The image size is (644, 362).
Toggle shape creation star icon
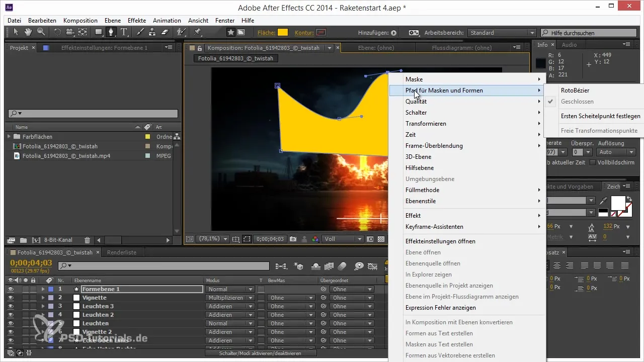230,32
